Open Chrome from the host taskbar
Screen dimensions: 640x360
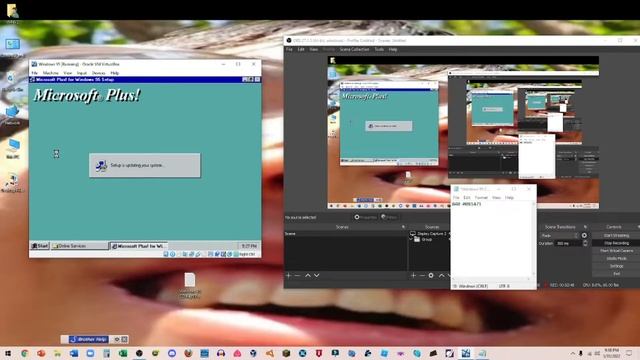(x=24, y=353)
